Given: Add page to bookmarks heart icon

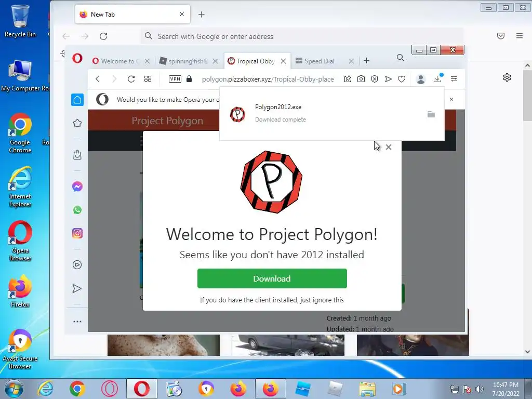Looking at the screenshot, I should pyautogui.click(x=402, y=79).
